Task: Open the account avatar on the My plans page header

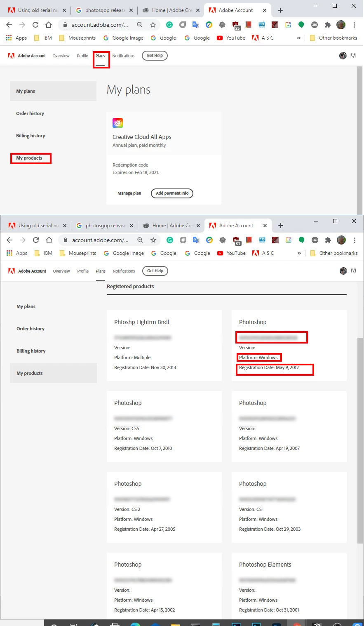Action: click(x=343, y=56)
